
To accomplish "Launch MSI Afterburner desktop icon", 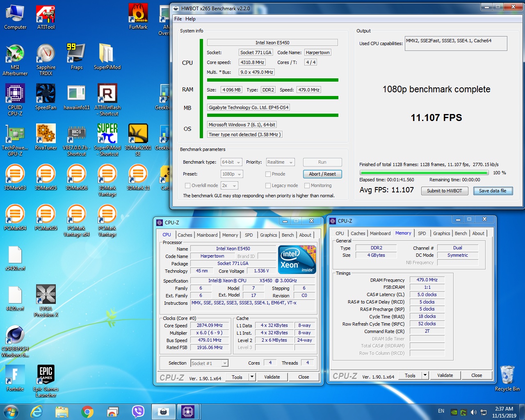I will click(15, 60).
